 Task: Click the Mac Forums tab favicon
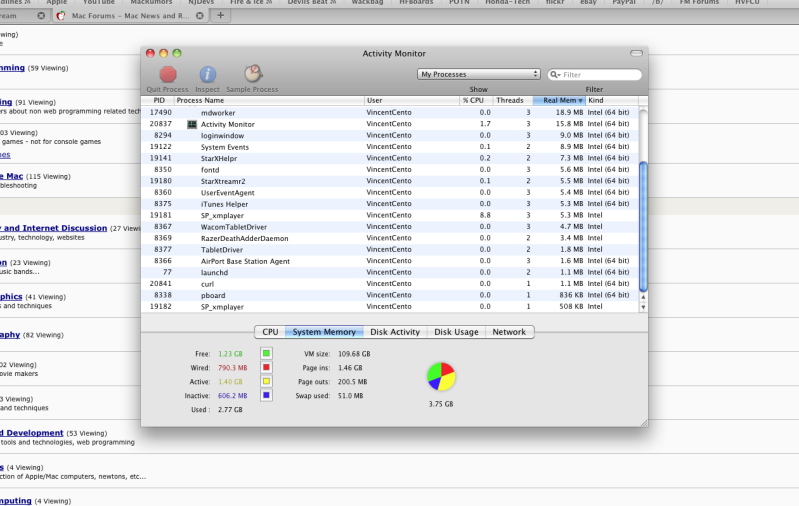[61, 16]
